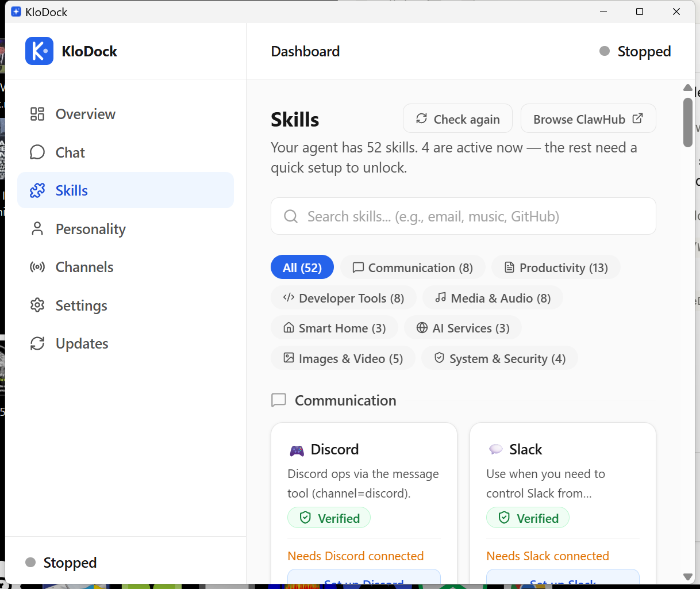Toggle the Communication (8) filter
700x589 pixels.
[x=412, y=267]
